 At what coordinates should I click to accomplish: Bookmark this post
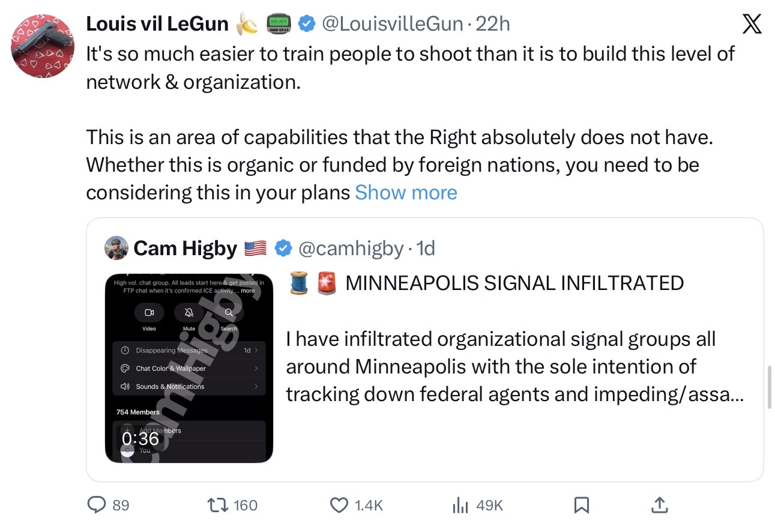[x=580, y=505]
